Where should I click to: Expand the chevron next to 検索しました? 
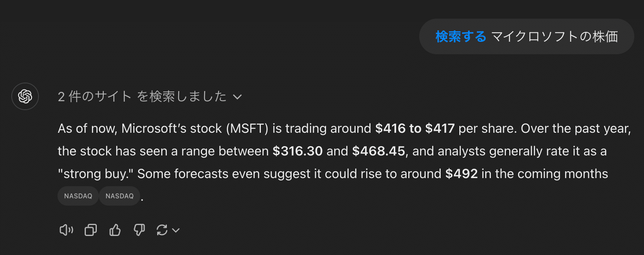click(x=237, y=97)
